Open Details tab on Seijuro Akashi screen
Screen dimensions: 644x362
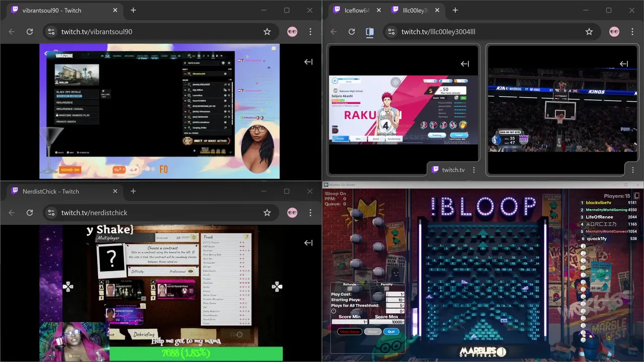click(x=341, y=139)
